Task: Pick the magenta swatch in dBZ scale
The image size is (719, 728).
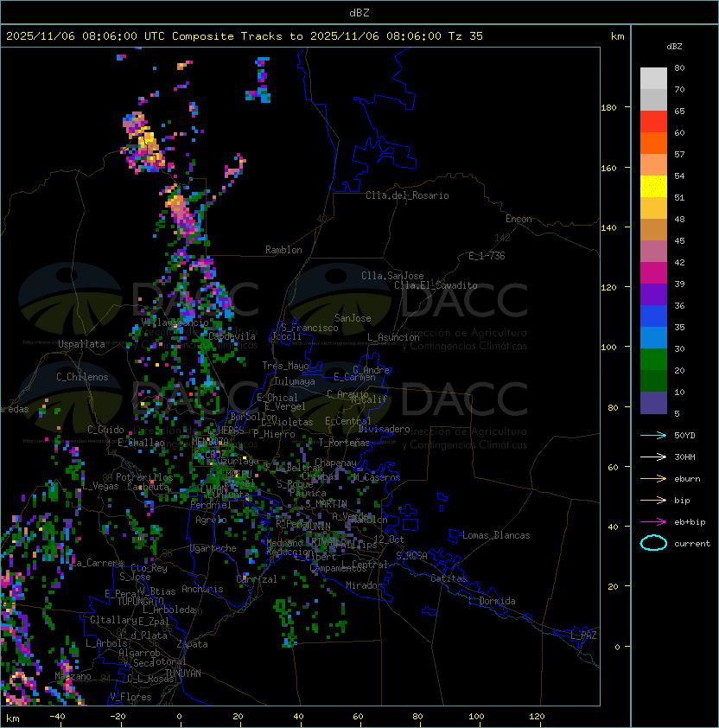Action: [x=653, y=272]
